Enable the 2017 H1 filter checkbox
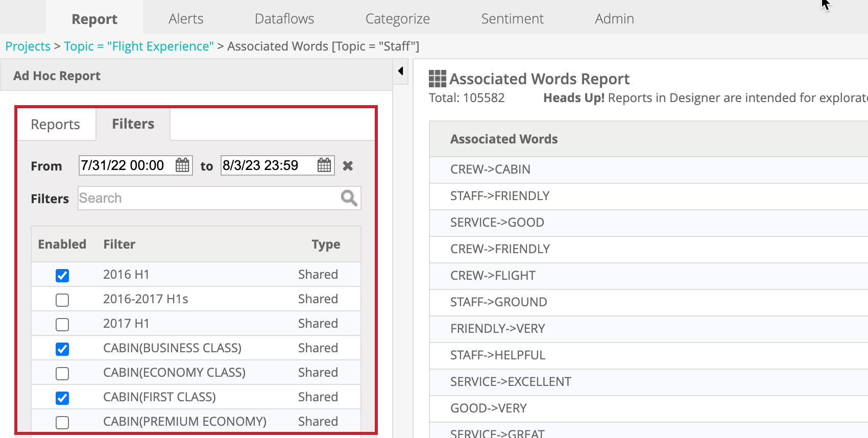This screenshot has height=438, width=868. click(62, 325)
